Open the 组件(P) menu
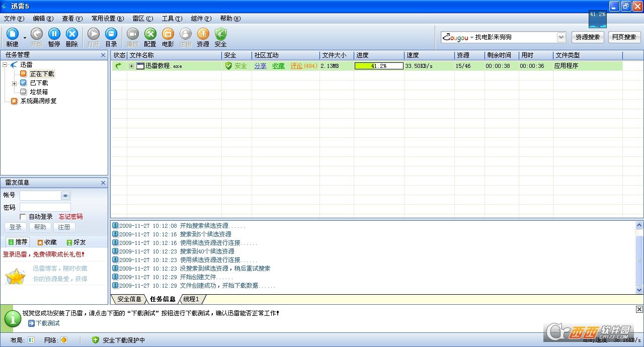644x347 pixels. pos(201,19)
